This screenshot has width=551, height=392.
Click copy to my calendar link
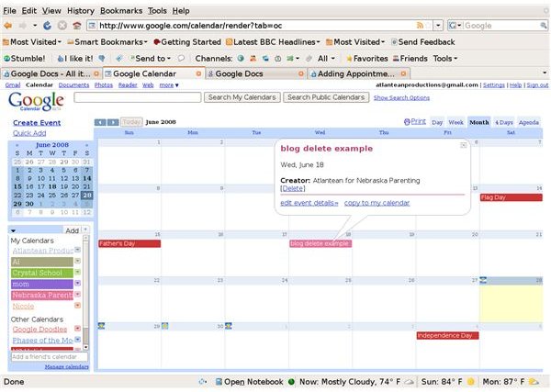click(x=377, y=203)
